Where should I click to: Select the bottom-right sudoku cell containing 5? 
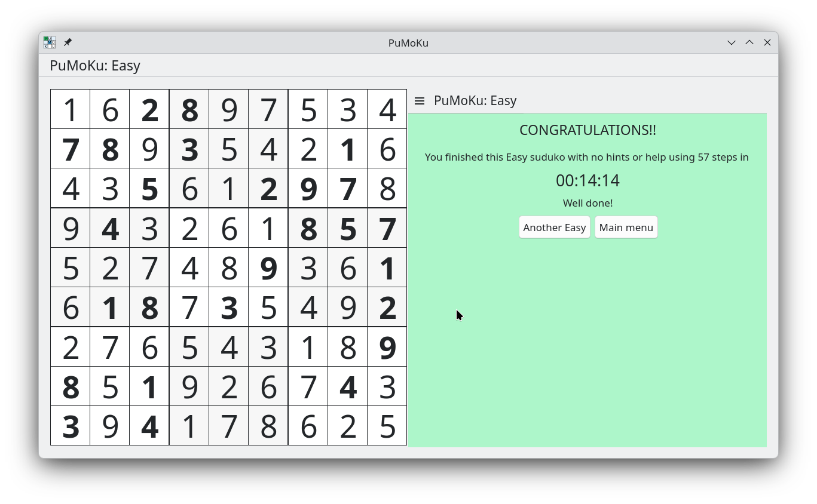pos(387,426)
